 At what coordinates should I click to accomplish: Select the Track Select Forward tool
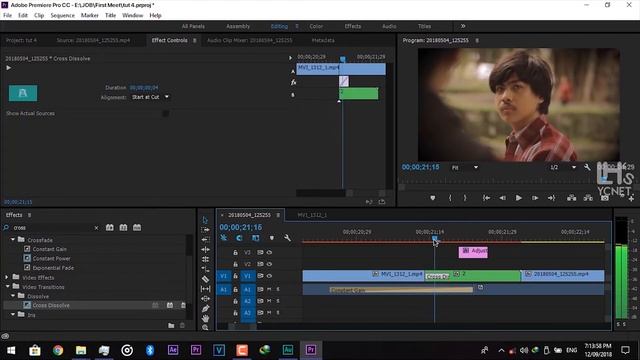[205, 230]
